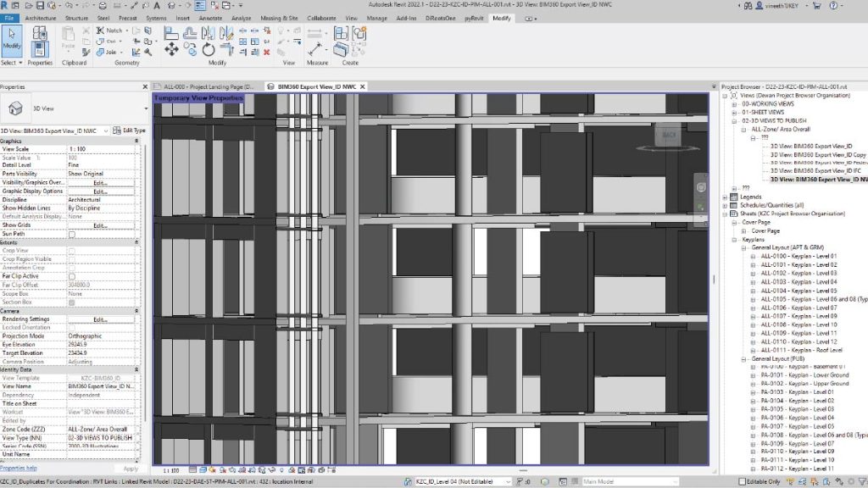The height and width of the screenshot is (488, 868).
Task: Click Edit button for Visibility/Graphics Overrides
Action: coord(100,182)
